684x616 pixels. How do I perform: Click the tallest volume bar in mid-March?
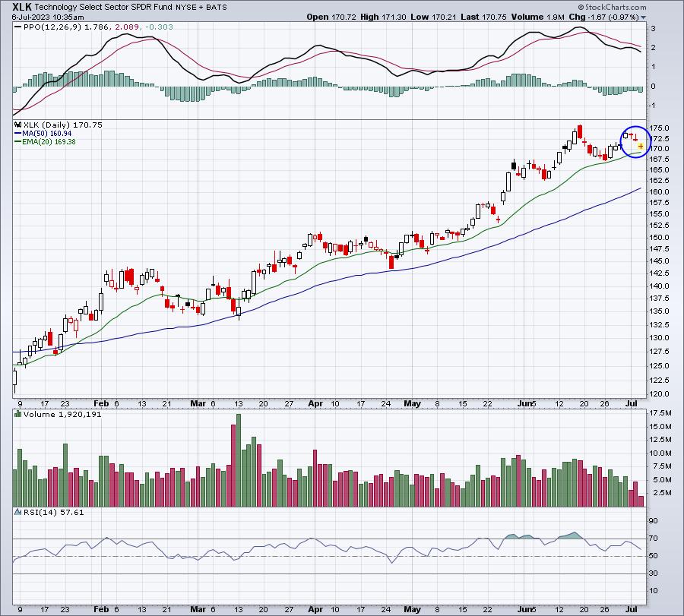tap(239, 460)
